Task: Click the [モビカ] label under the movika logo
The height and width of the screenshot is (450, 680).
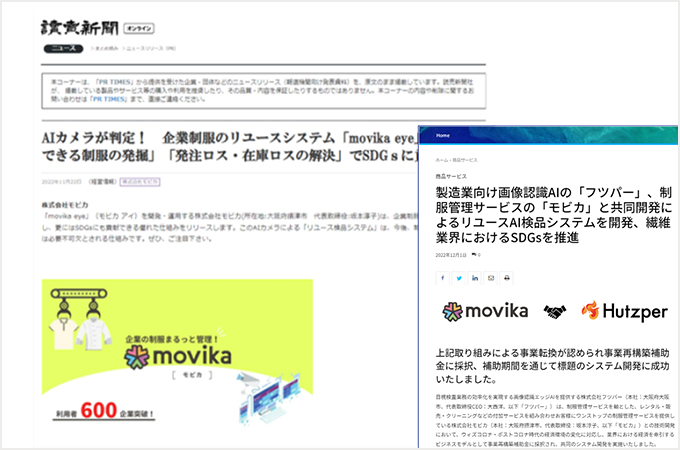Action: (x=193, y=375)
